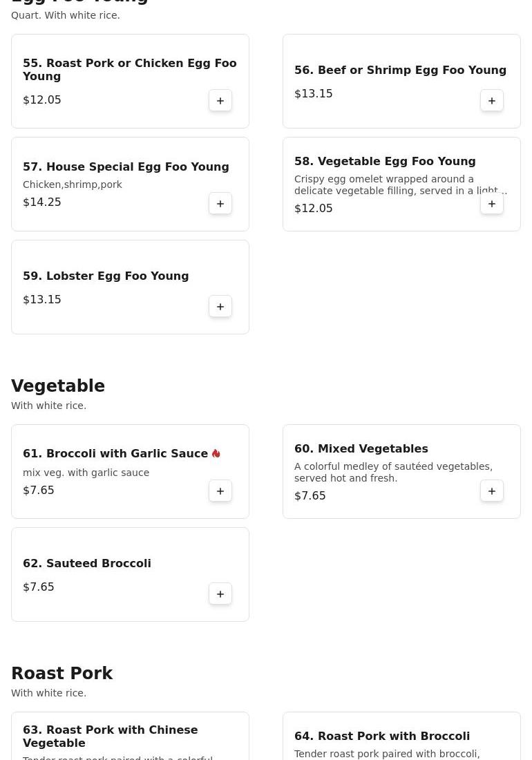Add House Special Egg Foo Young to cart

pyautogui.click(x=220, y=204)
